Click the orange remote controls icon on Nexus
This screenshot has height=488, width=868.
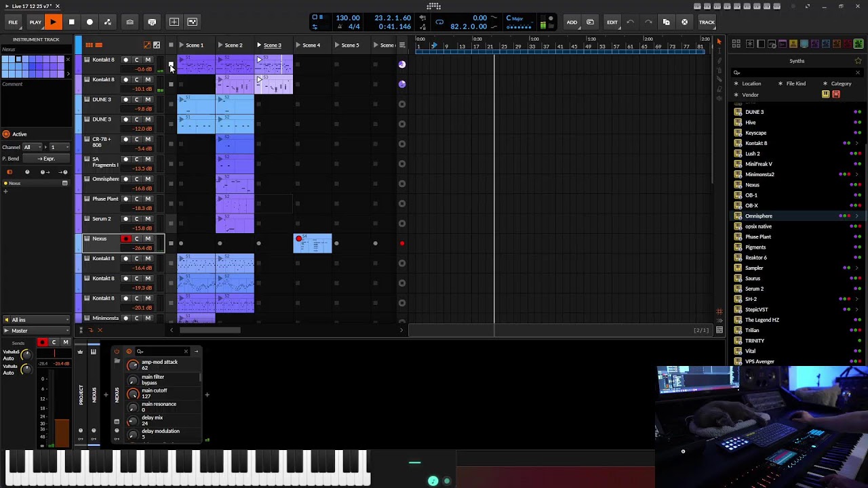click(x=129, y=351)
